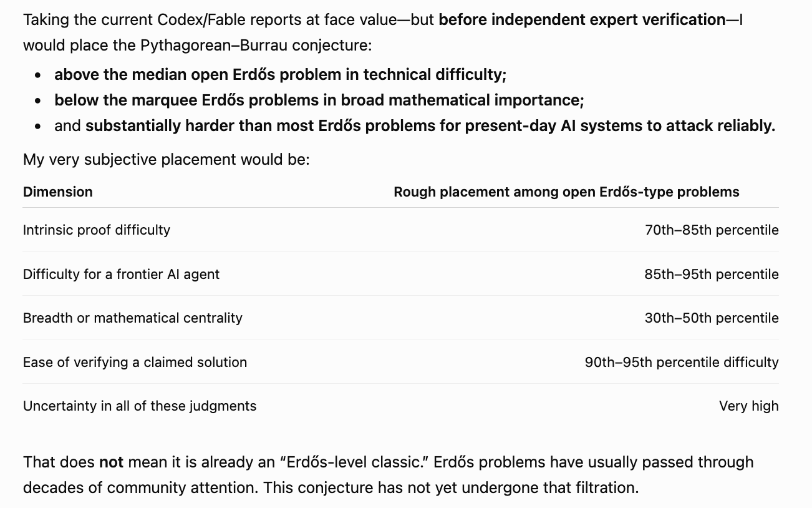Click the '85th–95th percentile' table value

(712, 274)
